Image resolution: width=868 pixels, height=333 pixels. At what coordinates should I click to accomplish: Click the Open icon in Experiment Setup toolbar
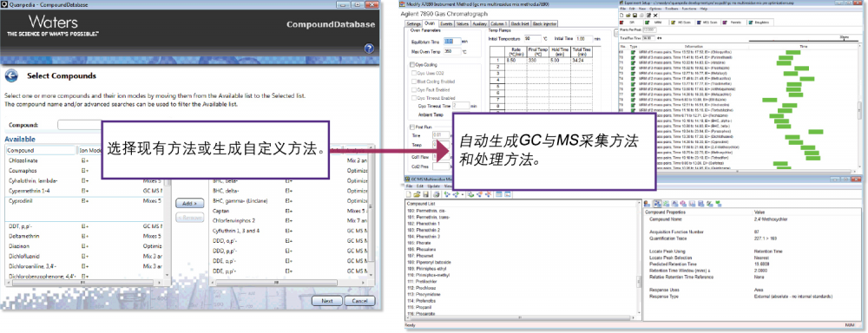coord(628,15)
